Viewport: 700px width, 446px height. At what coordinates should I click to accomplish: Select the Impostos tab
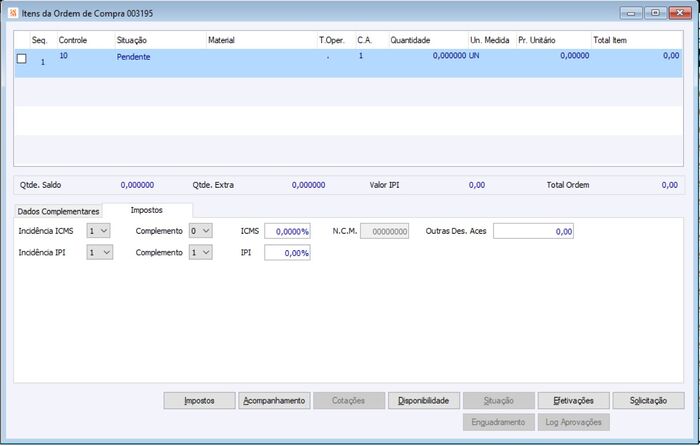click(147, 210)
